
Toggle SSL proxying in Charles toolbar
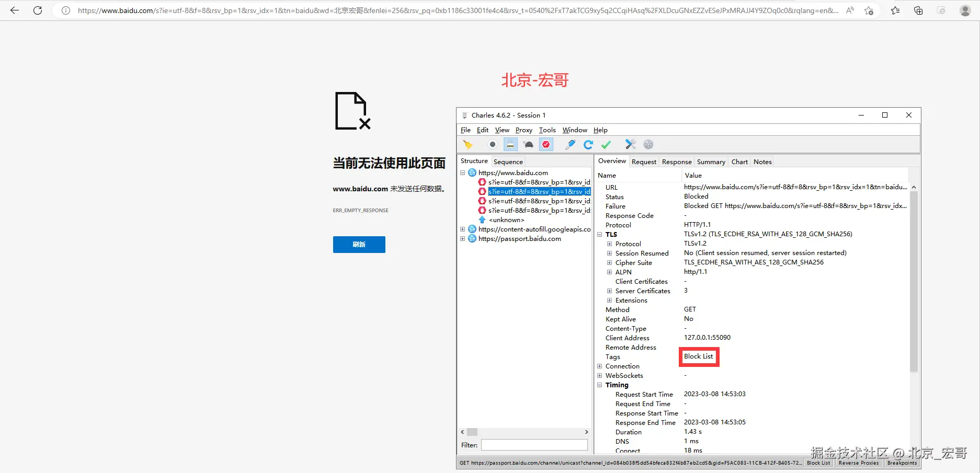point(510,145)
